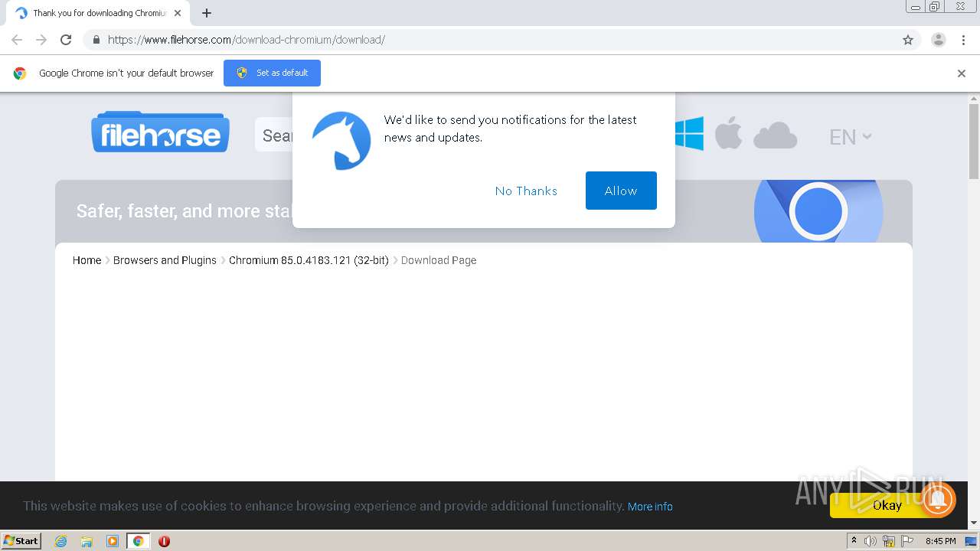Open Windows Explorer folder taskbar icon

click(87, 541)
